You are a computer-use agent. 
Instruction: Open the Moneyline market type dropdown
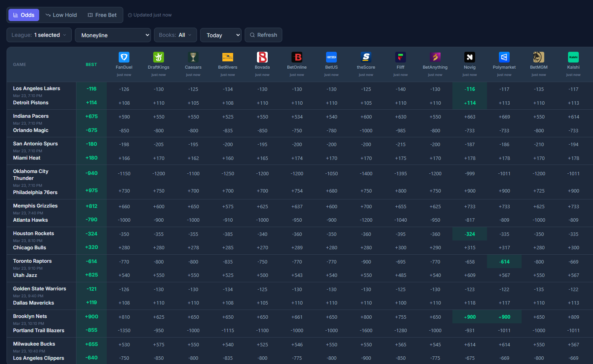pyautogui.click(x=113, y=35)
